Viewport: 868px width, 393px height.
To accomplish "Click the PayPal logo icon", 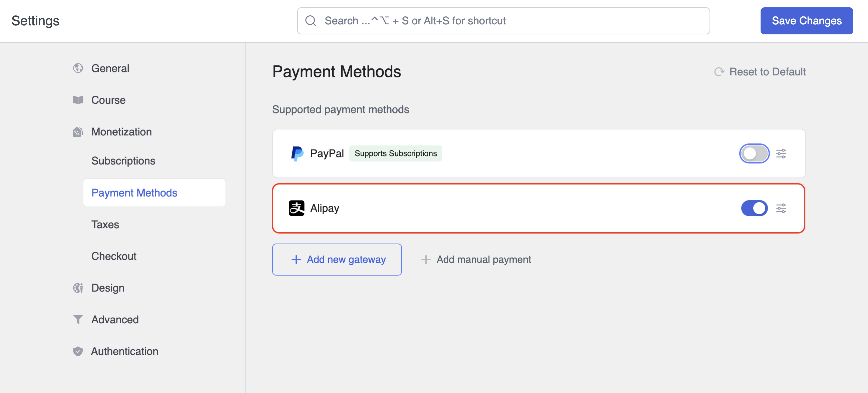I will pyautogui.click(x=296, y=153).
